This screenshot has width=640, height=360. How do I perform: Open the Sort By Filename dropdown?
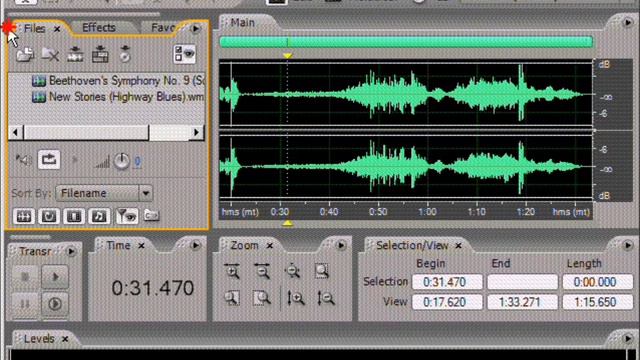(104, 193)
